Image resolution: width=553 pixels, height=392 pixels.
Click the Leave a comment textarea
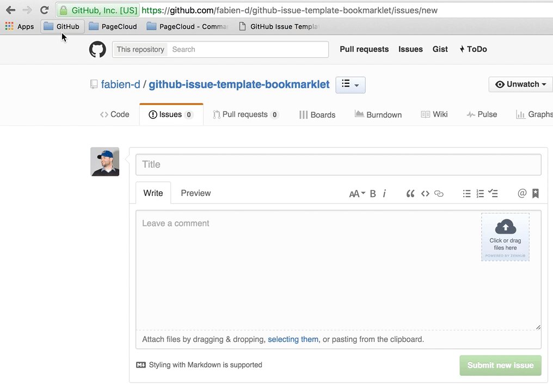click(338, 270)
